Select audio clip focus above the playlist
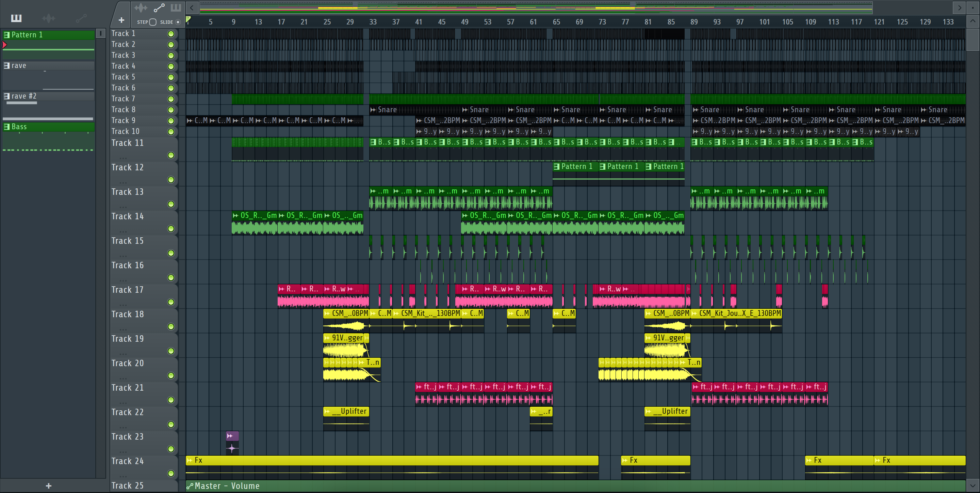Screen dimensions: 980x493 pos(141,7)
